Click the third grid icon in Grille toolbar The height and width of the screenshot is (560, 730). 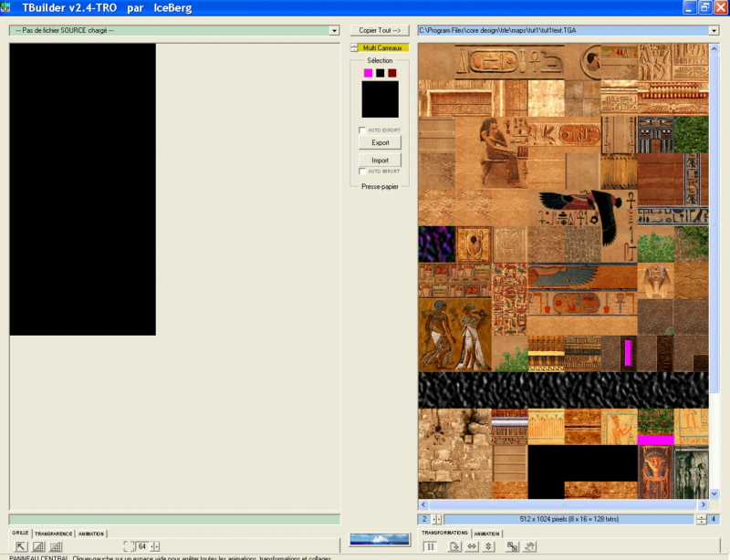(x=56, y=546)
